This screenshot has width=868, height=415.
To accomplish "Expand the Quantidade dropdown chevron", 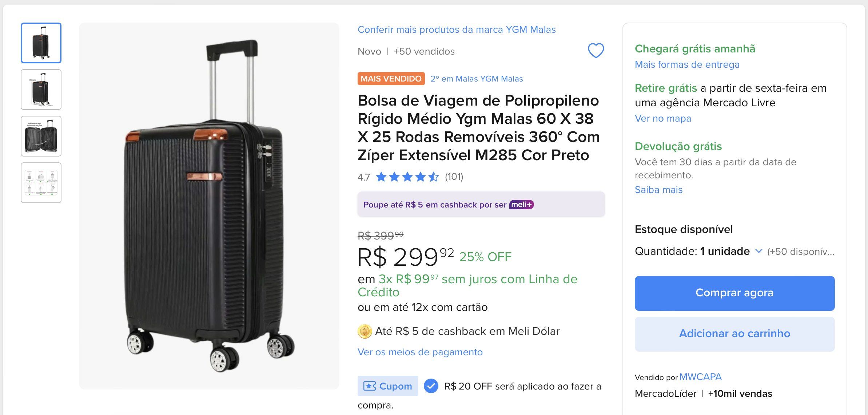I will coord(758,251).
